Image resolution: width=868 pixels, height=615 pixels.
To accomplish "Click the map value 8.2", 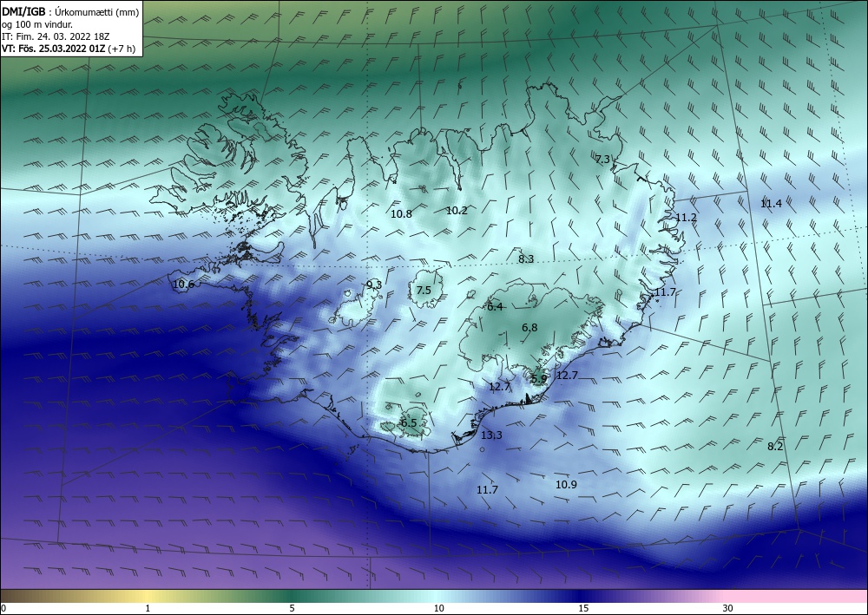I will (775, 447).
